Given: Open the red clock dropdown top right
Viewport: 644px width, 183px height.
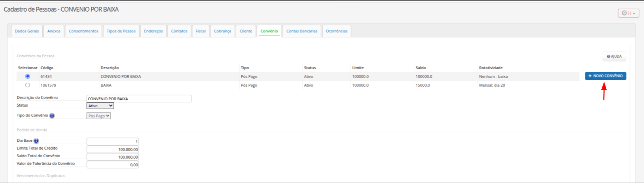Looking at the screenshot, I should pos(628,13).
